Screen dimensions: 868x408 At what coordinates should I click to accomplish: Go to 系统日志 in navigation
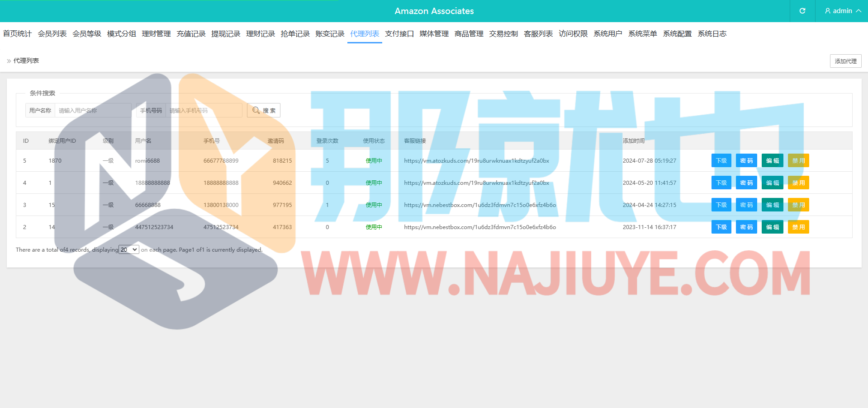coord(711,34)
